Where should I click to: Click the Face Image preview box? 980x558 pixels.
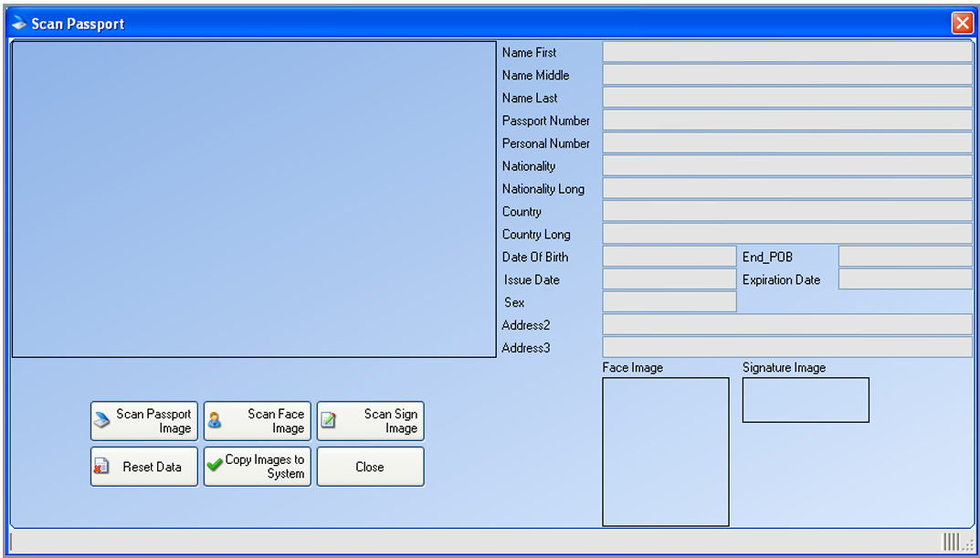pos(666,452)
